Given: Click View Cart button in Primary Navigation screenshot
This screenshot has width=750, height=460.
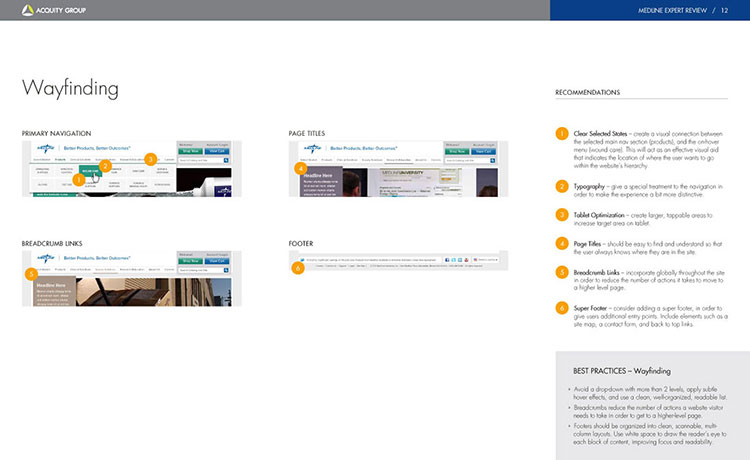Looking at the screenshot, I should [x=217, y=151].
